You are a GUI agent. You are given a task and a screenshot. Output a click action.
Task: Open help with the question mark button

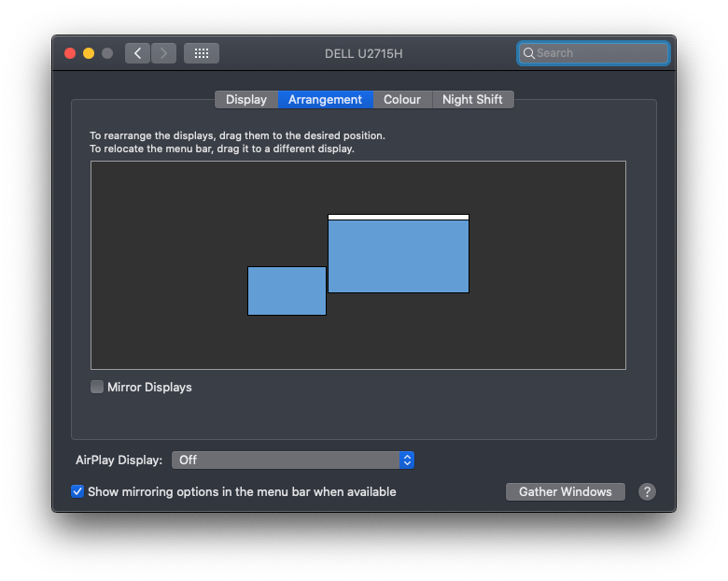coord(647,491)
